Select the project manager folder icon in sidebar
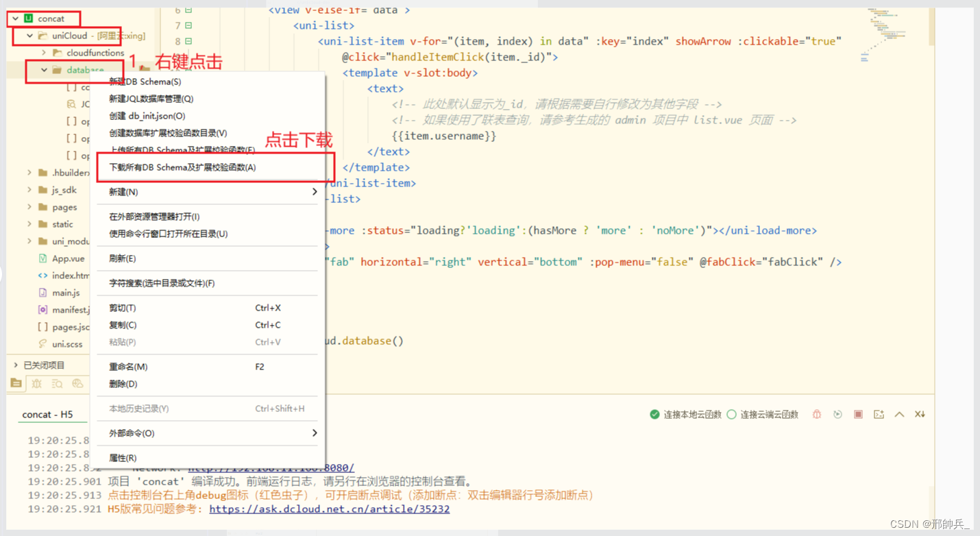This screenshot has width=980, height=536. 16,383
